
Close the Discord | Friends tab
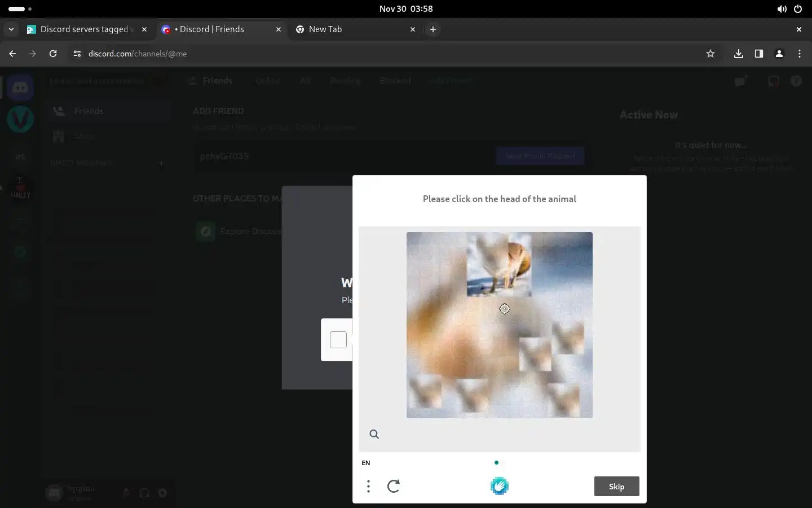click(278, 29)
